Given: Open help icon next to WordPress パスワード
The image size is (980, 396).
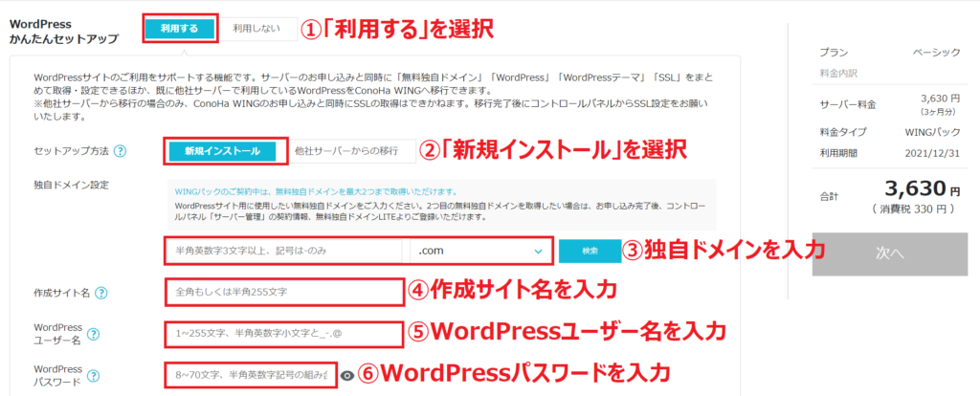Looking at the screenshot, I should click(x=94, y=375).
